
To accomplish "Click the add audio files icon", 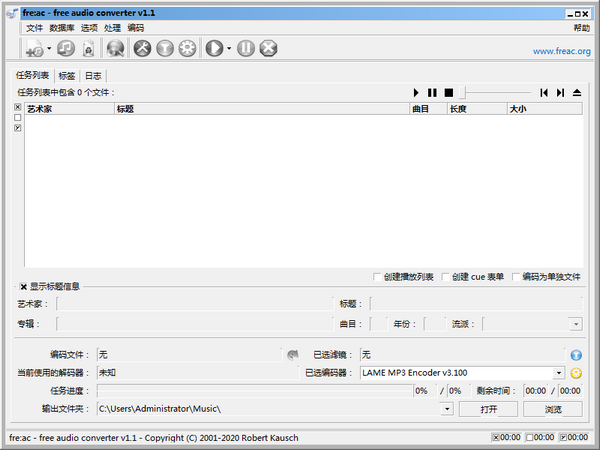I will click(x=34, y=48).
